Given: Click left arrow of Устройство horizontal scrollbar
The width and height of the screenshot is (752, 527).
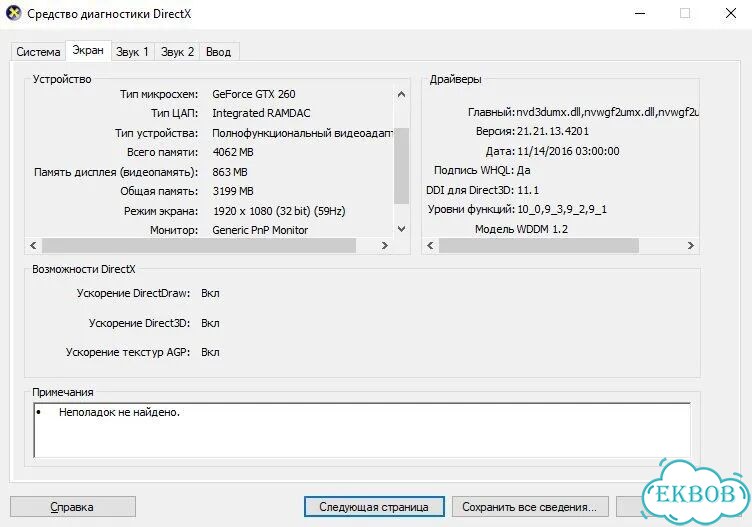Looking at the screenshot, I should tap(33, 246).
